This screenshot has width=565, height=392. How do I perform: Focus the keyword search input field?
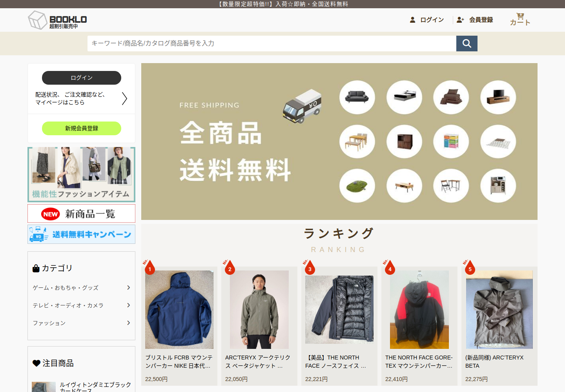coord(272,44)
